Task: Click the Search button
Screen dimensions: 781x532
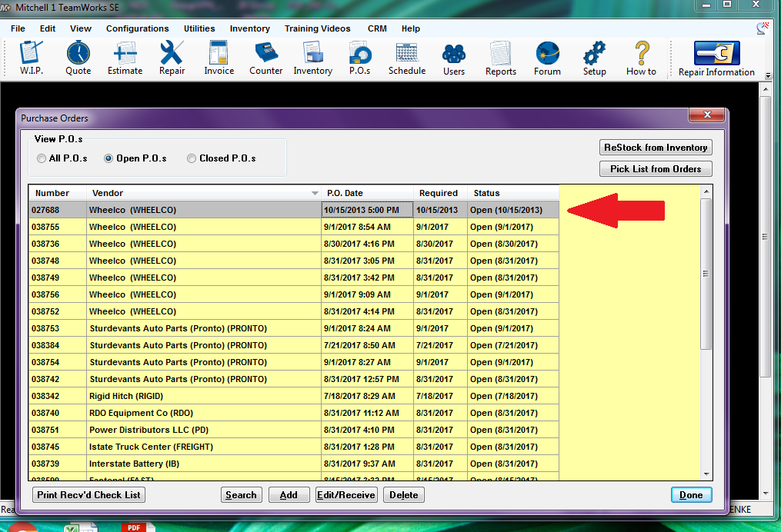Action: pos(241,494)
